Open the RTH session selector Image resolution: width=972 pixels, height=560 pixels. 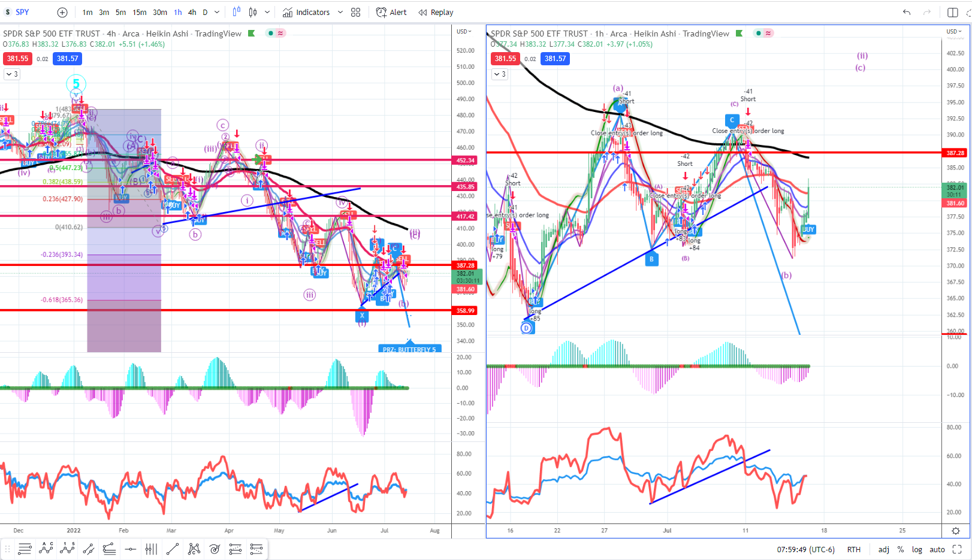click(x=854, y=549)
